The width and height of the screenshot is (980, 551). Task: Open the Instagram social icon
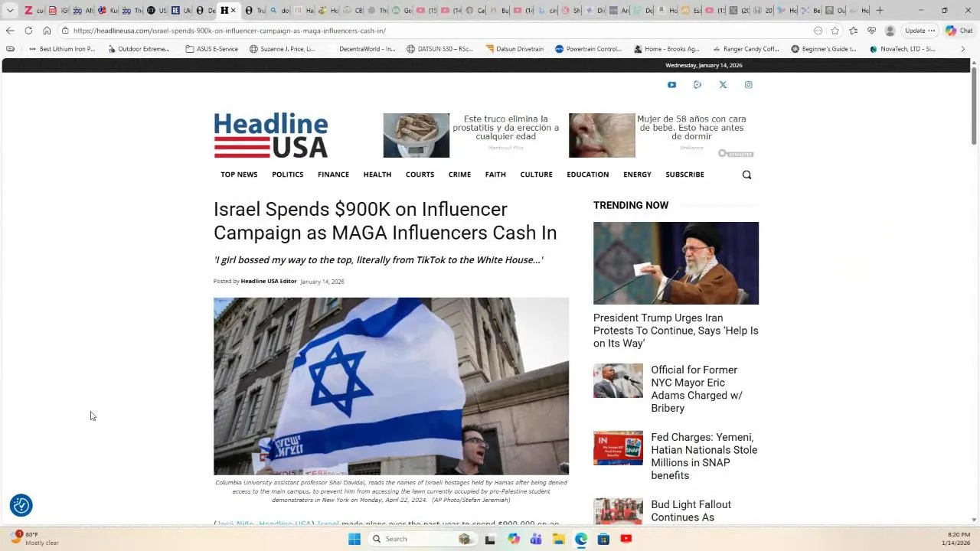748,85
